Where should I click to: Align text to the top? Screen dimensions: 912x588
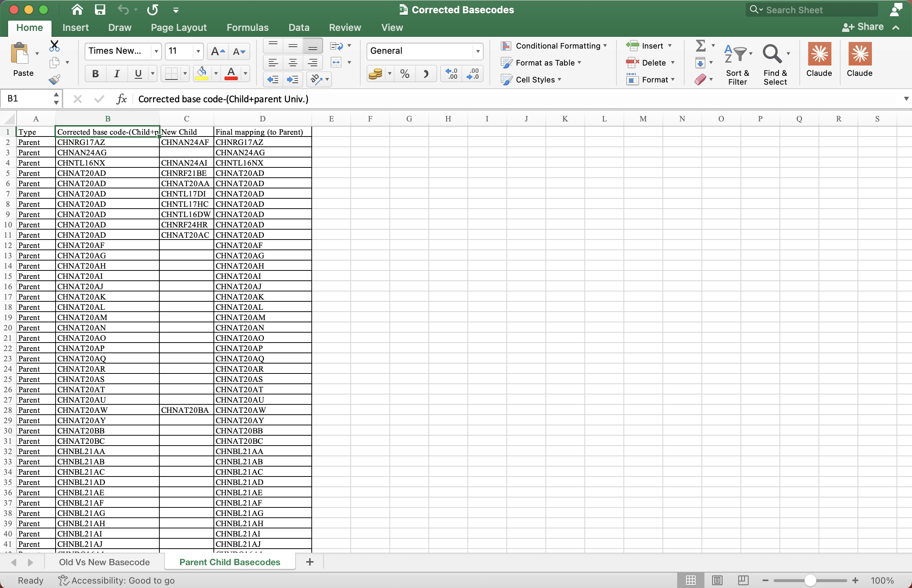coord(273,46)
